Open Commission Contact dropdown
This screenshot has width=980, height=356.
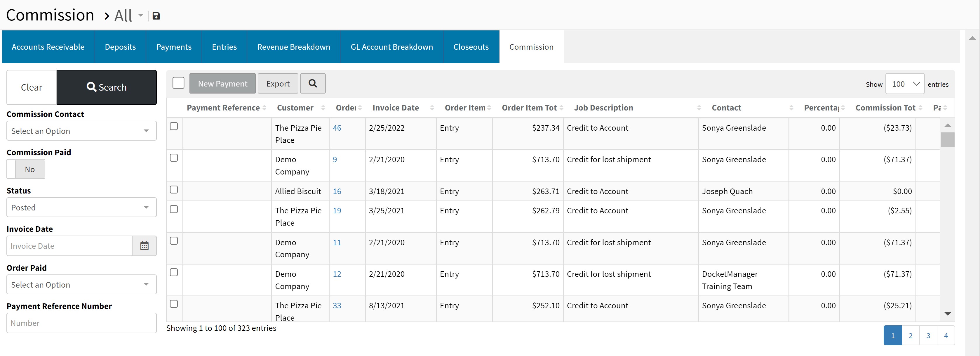coord(81,131)
